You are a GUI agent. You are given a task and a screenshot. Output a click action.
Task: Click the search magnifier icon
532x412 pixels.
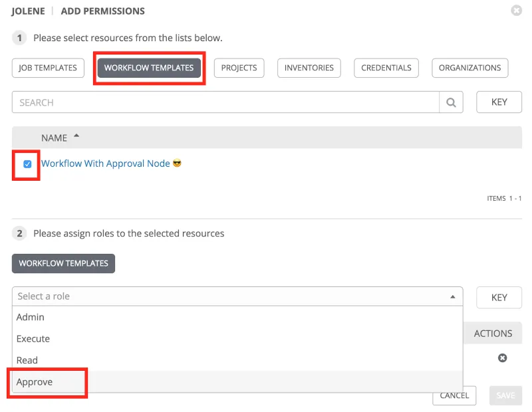451,102
